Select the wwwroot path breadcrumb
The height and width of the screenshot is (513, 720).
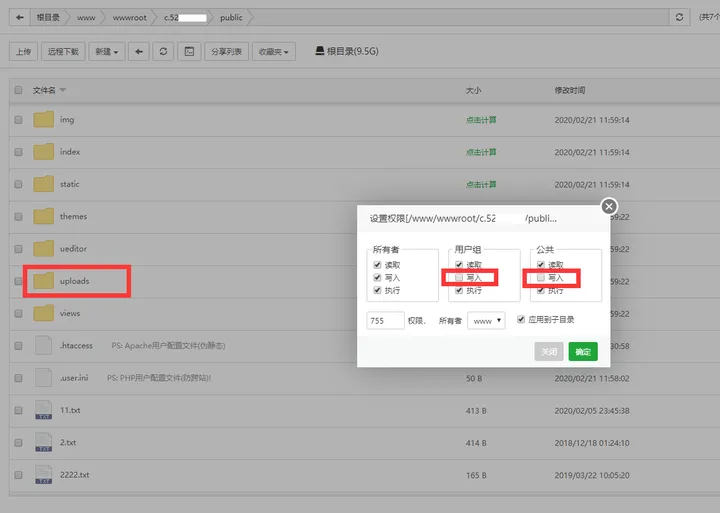(x=129, y=17)
